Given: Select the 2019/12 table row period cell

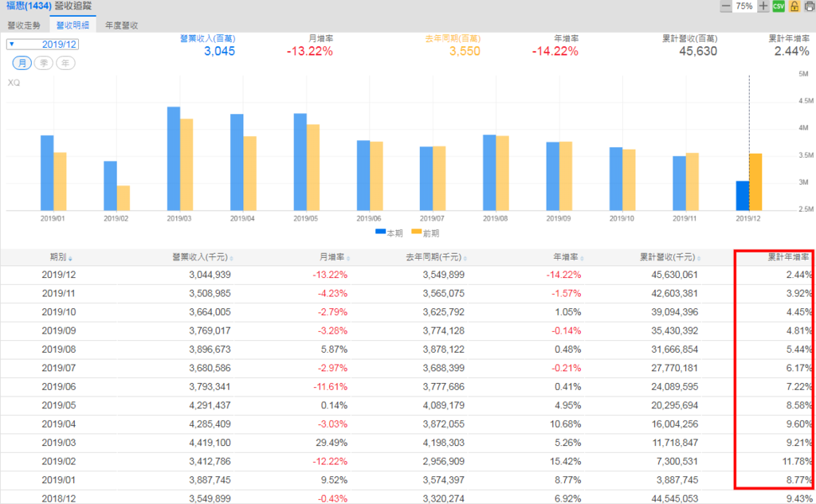Looking at the screenshot, I should (59, 275).
